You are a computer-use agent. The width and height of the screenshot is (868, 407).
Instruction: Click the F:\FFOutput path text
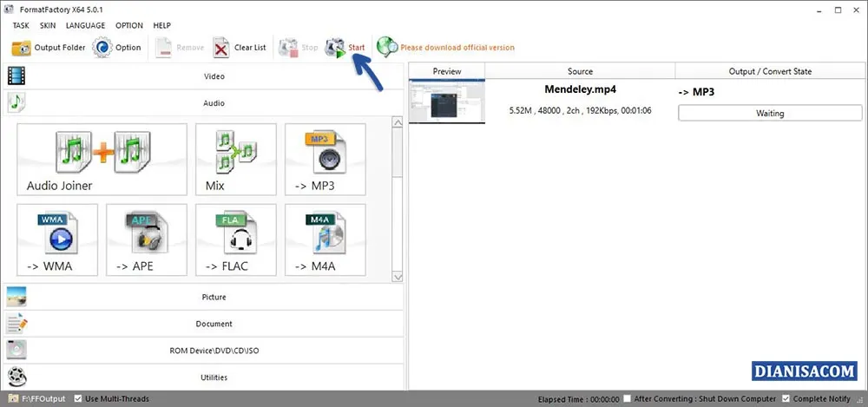43,398
